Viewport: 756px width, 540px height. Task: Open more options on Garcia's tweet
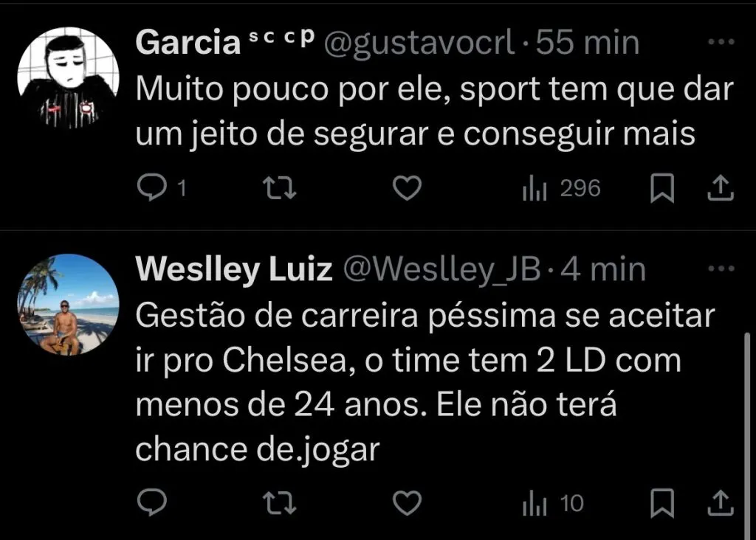(x=717, y=43)
